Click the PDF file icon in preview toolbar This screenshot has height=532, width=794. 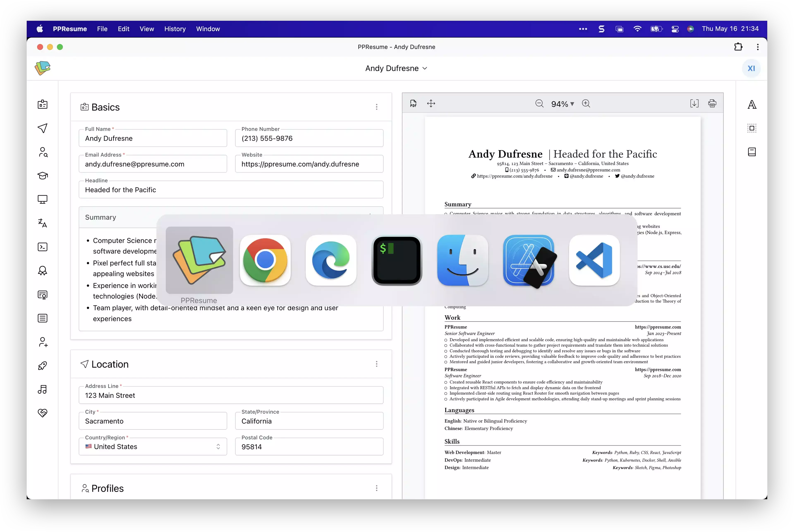[x=413, y=104]
